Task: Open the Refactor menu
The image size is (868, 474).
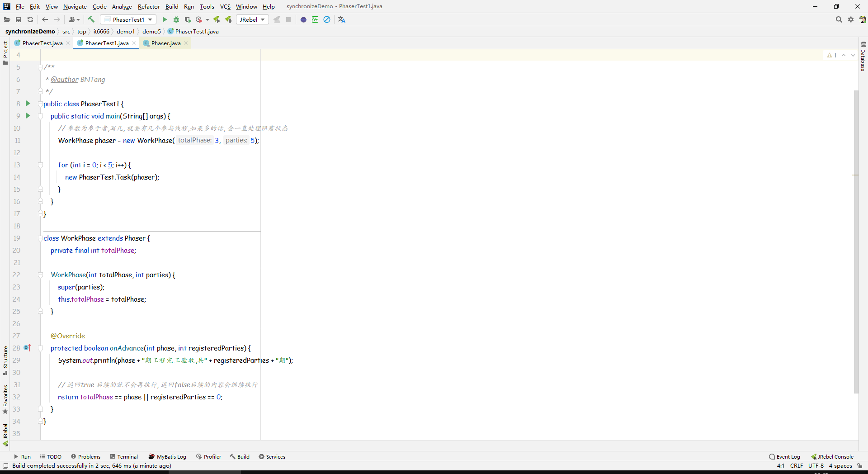Action: 149,6
